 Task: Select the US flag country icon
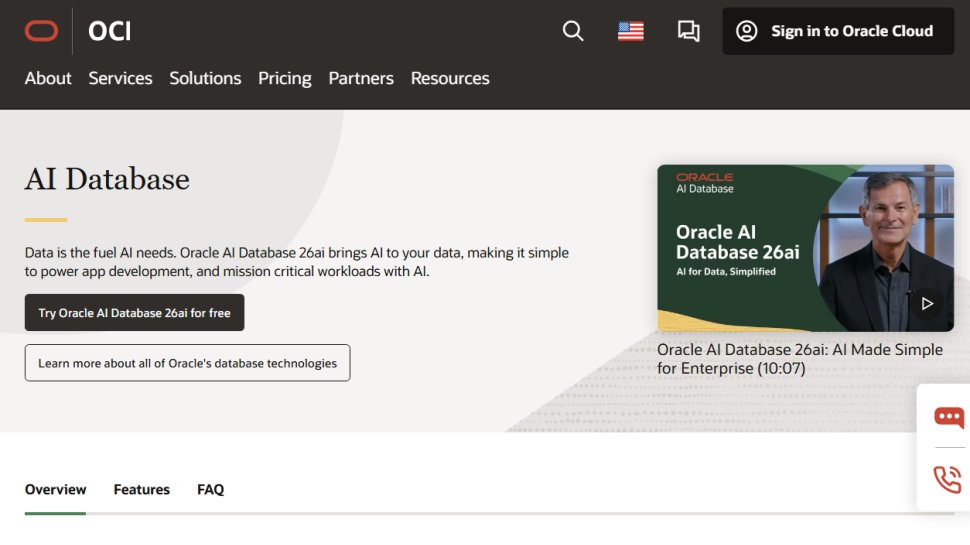coord(630,31)
